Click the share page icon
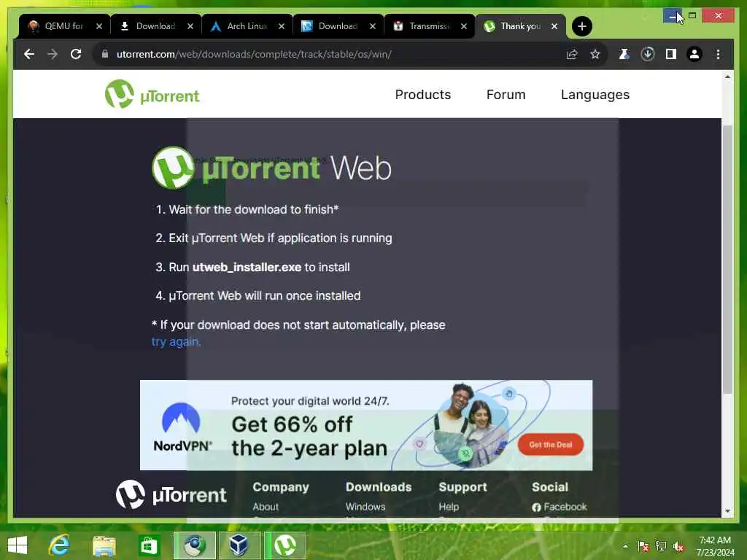Viewport: 747px width, 560px height. point(572,54)
